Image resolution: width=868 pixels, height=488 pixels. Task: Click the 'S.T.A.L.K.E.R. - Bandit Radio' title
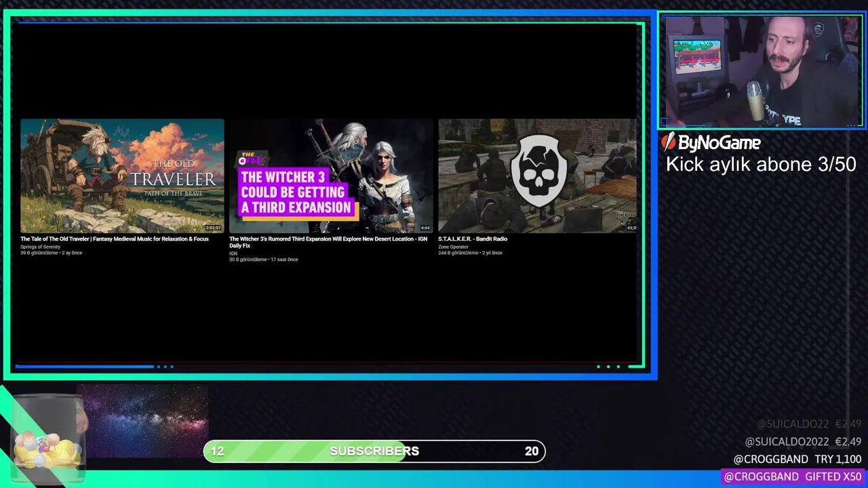(473, 239)
